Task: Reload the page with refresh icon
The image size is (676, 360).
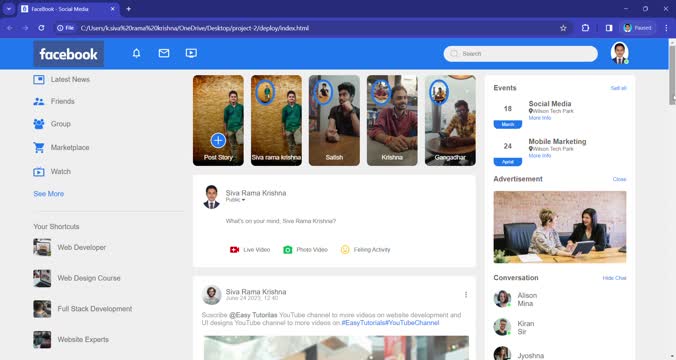Action: click(41, 28)
